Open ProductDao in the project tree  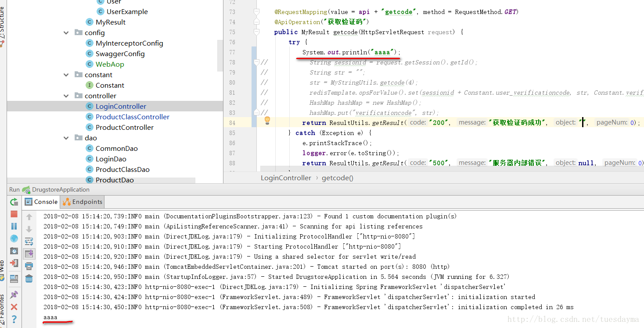coord(115,180)
